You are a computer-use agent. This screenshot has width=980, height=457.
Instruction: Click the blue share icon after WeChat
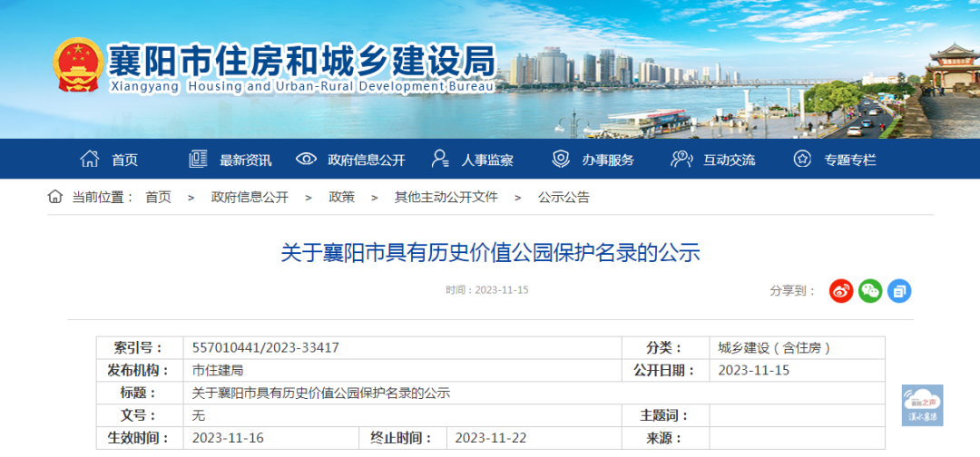[x=899, y=290]
